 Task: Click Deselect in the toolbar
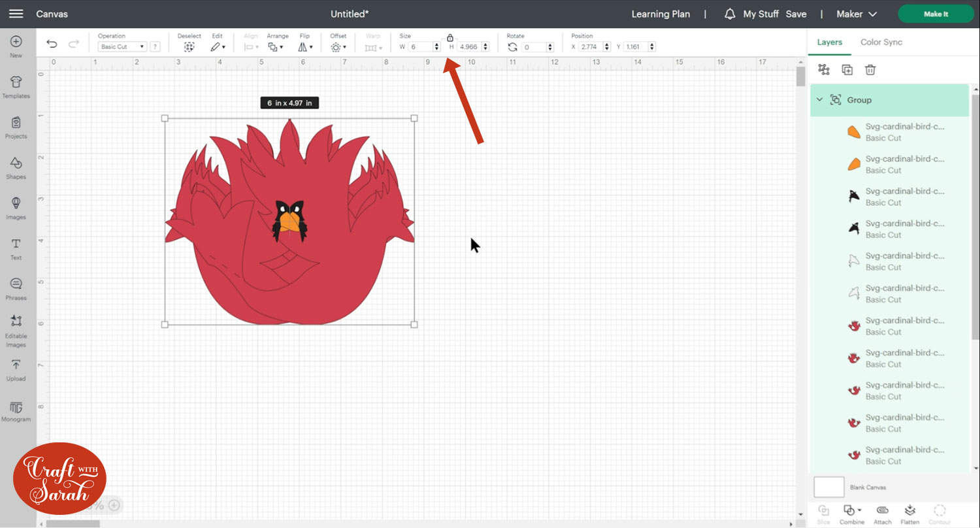[189, 47]
